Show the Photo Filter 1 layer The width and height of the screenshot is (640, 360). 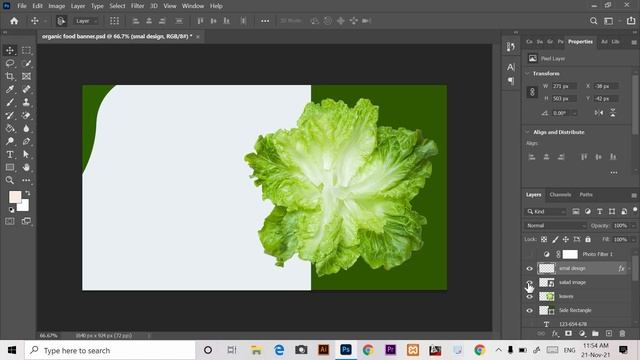pos(529,254)
